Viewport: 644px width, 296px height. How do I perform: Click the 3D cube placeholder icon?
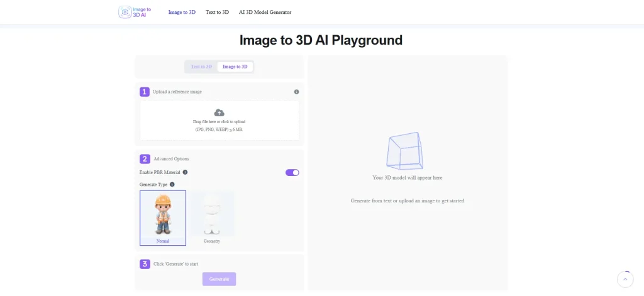pyautogui.click(x=404, y=151)
